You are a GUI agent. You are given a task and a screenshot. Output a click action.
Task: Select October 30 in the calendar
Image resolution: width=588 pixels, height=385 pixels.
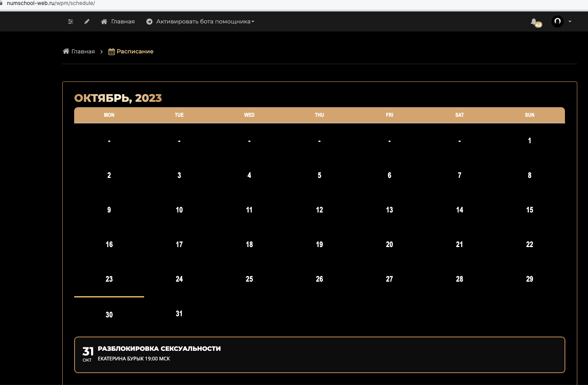(x=109, y=315)
